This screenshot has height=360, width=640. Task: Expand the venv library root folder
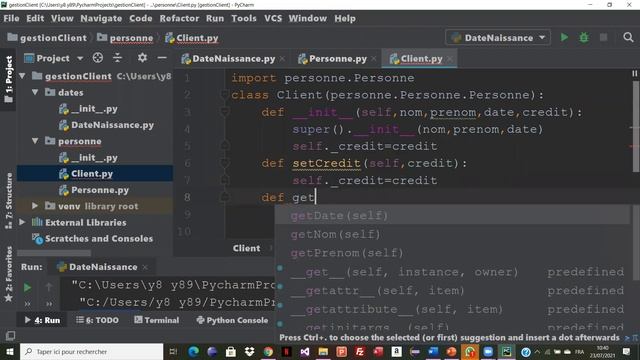tap(35, 206)
